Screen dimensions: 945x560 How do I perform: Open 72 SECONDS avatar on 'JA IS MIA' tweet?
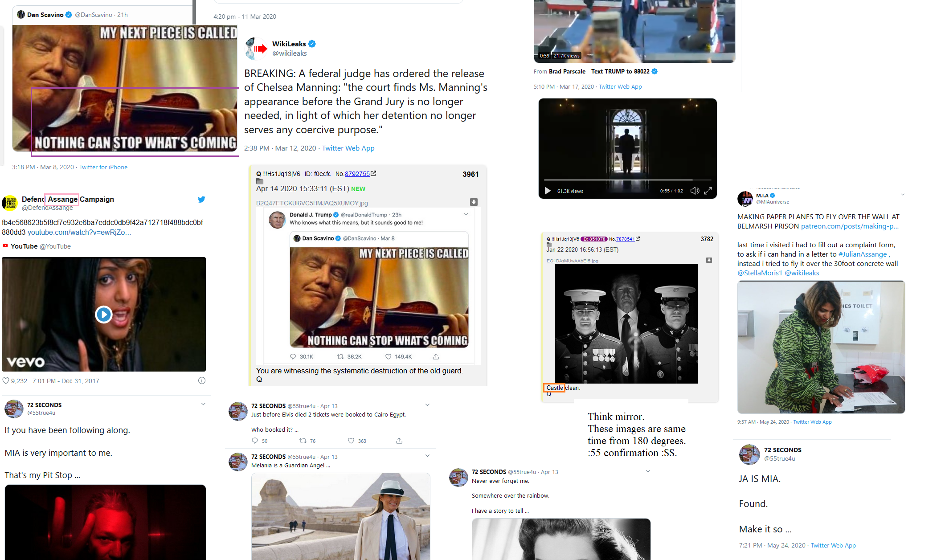(749, 454)
